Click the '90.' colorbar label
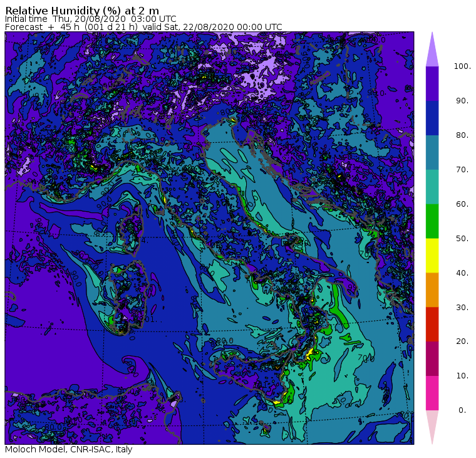This screenshot has width=476, height=458. (x=462, y=101)
